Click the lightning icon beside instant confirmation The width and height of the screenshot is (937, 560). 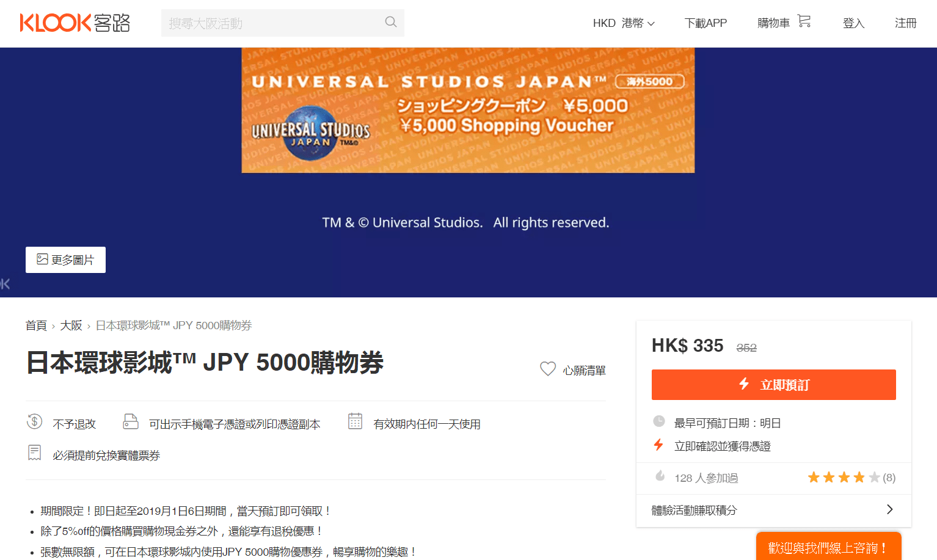[658, 445]
